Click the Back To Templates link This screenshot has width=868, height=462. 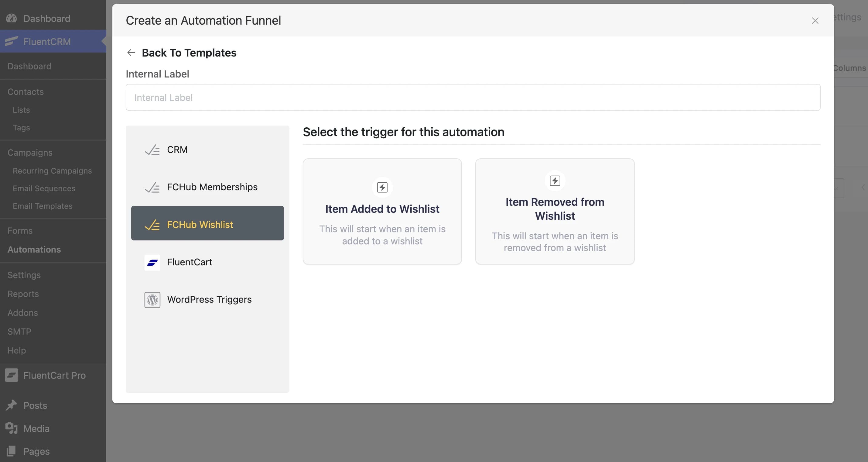[190, 53]
